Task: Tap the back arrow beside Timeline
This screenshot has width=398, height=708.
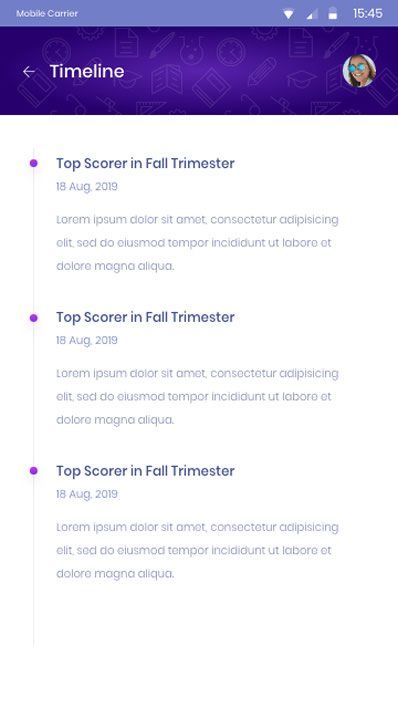Action: click(29, 71)
